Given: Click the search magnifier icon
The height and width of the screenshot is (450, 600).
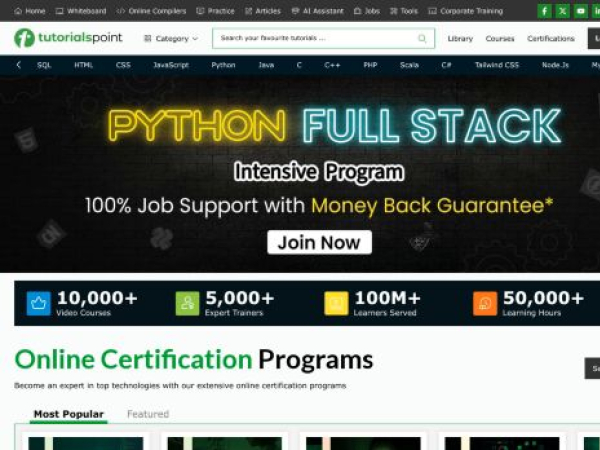Looking at the screenshot, I should (x=422, y=38).
